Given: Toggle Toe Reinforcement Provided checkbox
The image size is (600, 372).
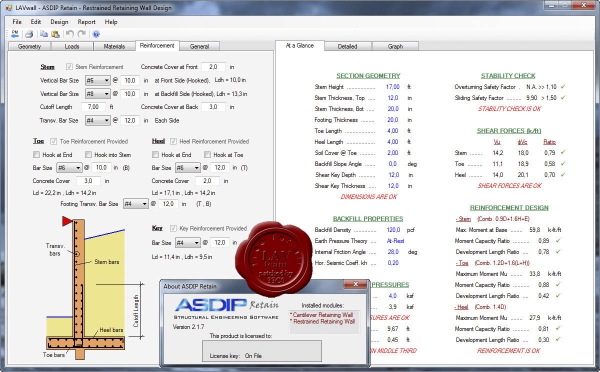Looking at the screenshot, I should (54, 141).
